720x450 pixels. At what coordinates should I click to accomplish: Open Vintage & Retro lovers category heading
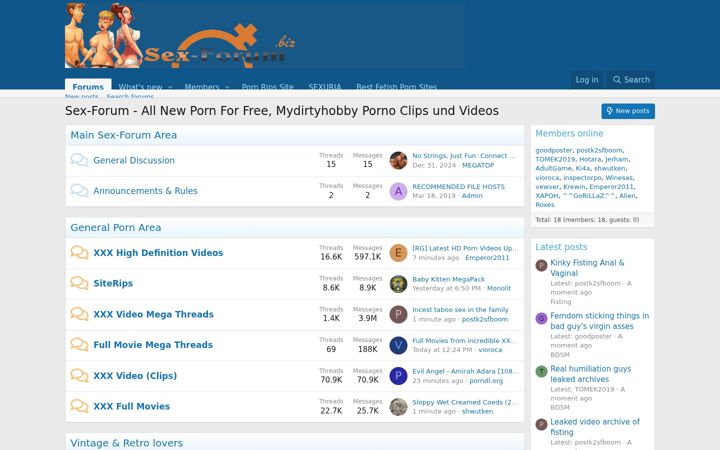126,443
